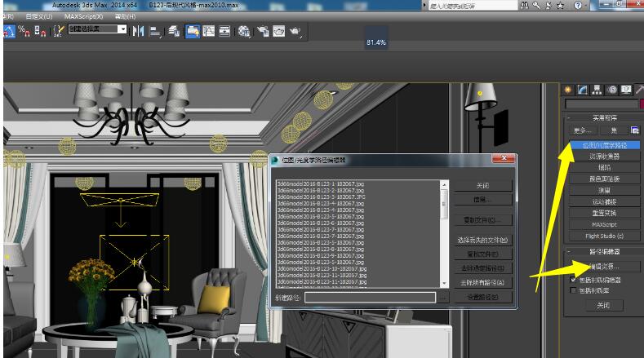The image size is (644, 358).
Task: Toggle the Angle Snap tool
Action: point(9,31)
